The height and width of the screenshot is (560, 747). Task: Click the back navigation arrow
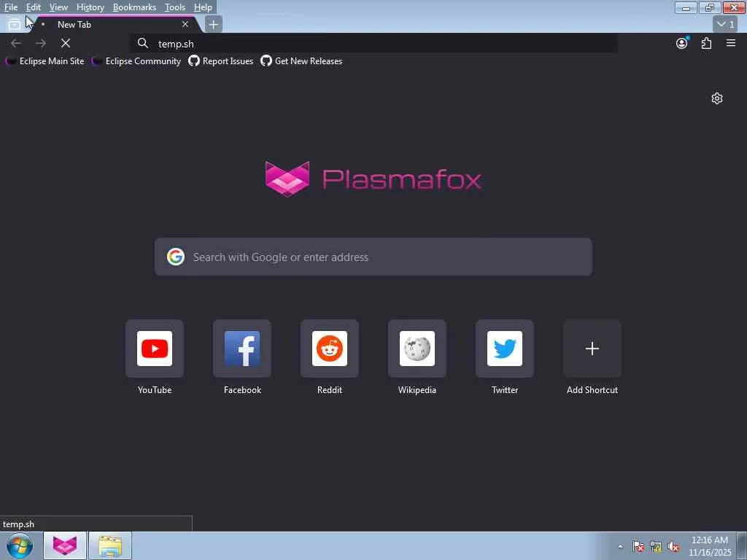pyautogui.click(x=16, y=43)
